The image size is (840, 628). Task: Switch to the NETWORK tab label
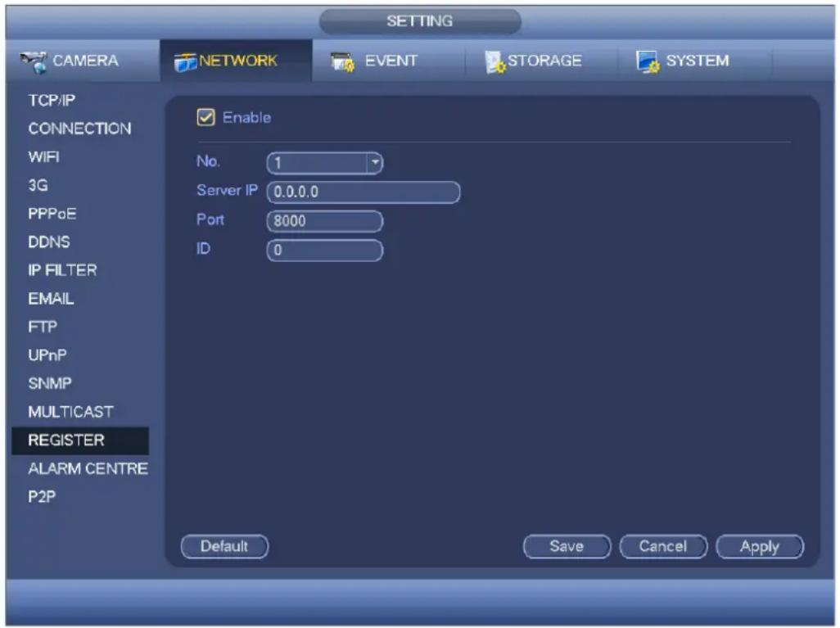coord(238,61)
